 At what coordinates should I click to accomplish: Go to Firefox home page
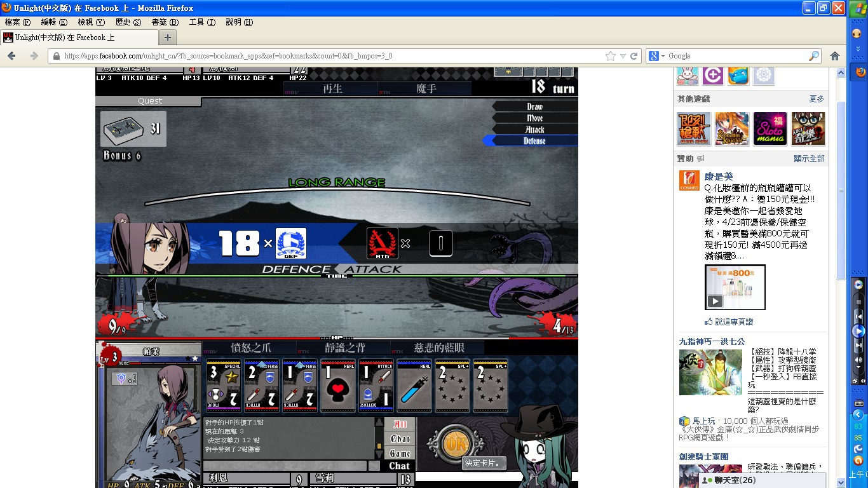click(x=835, y=56)
